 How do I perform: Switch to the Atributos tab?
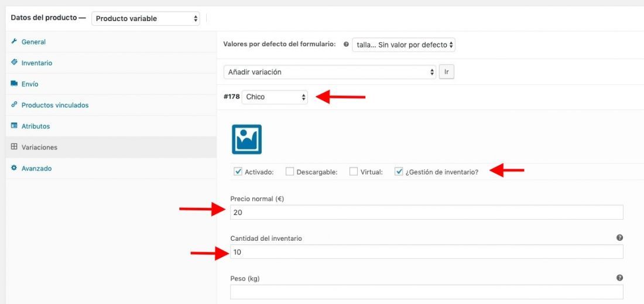111,126
